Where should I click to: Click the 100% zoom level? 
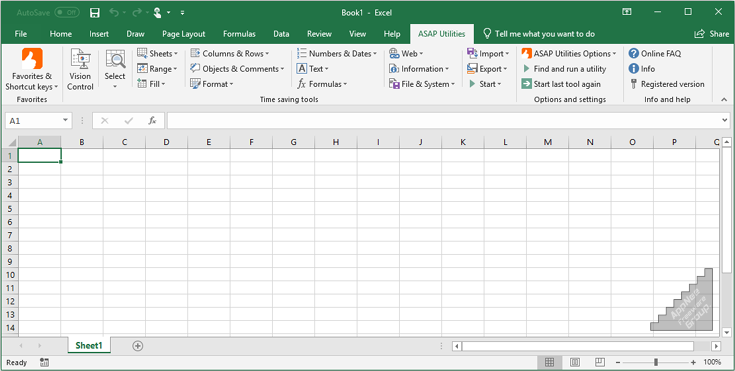pyautogui.click(x=712, y=362)
